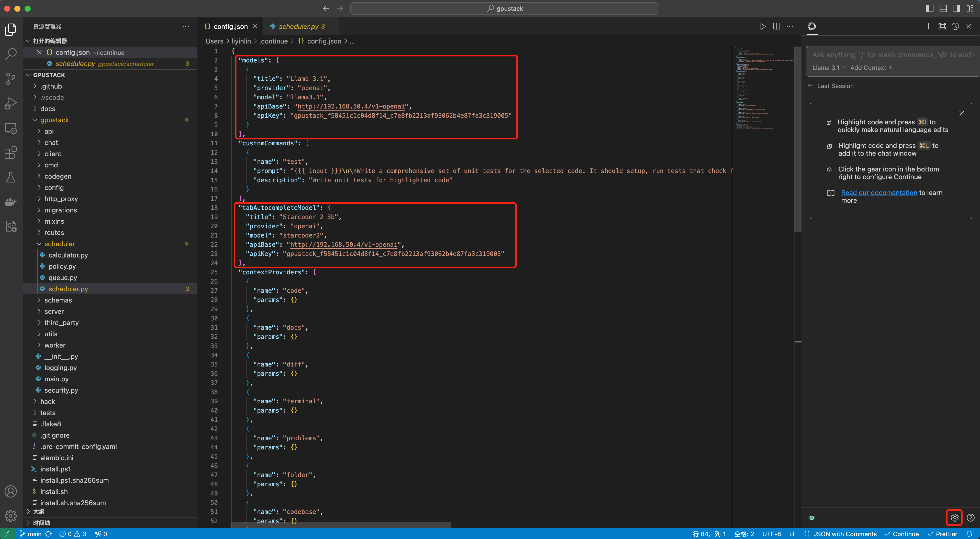Click the Continue gear settings icon
980x539 pixels.
coord(954,517)
